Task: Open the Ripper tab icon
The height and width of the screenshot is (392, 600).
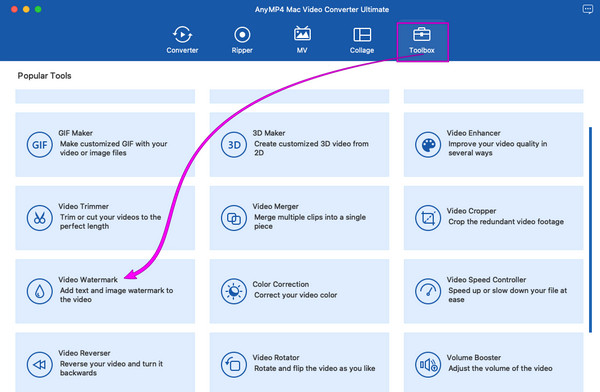Action: coord(242,35)
